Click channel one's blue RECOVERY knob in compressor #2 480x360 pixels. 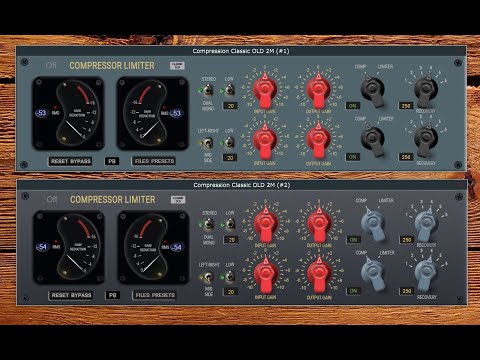pos(427,224)
